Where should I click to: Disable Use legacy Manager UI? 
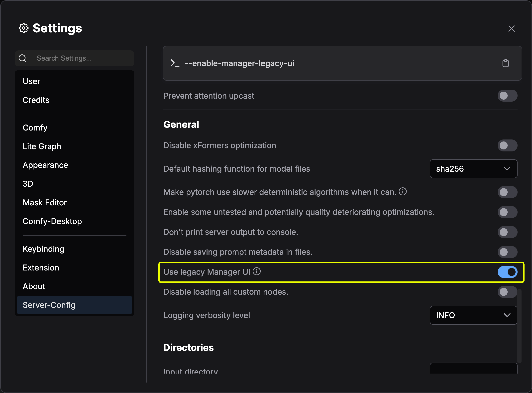(x=508, y=272)
